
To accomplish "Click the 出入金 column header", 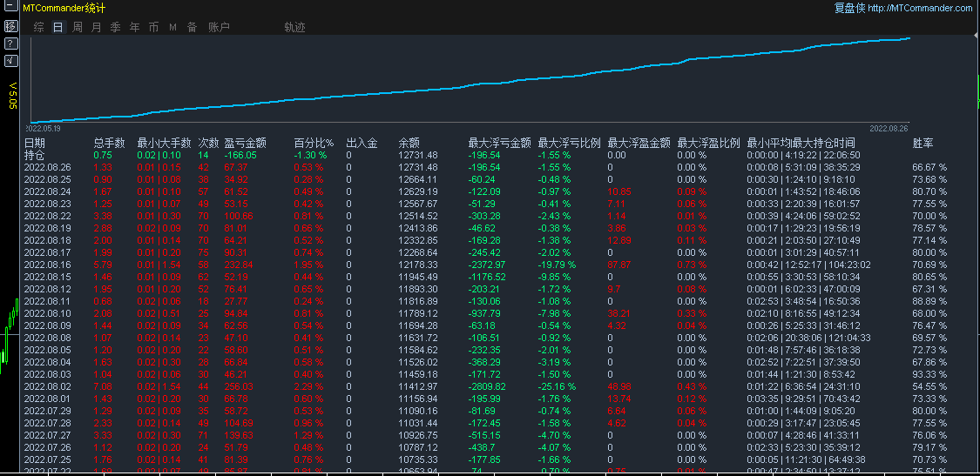I will [x=362, y=143].
